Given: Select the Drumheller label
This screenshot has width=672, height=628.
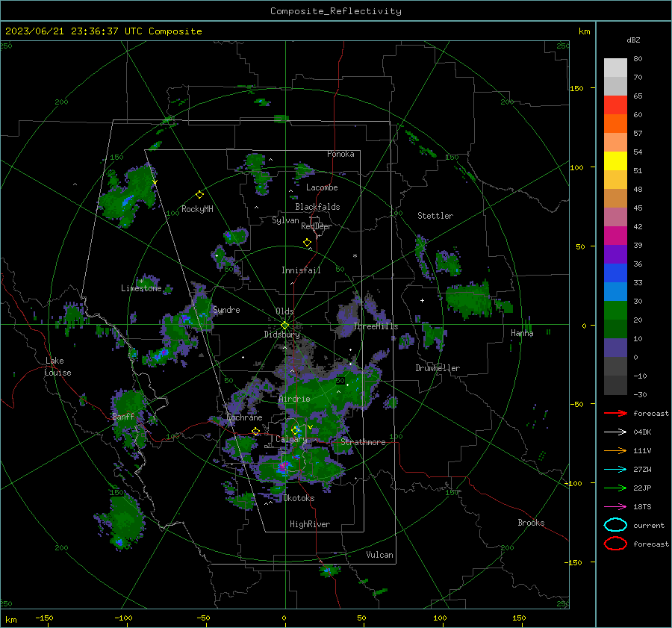Looking at the screenshot, I should (x=438, y=368).
